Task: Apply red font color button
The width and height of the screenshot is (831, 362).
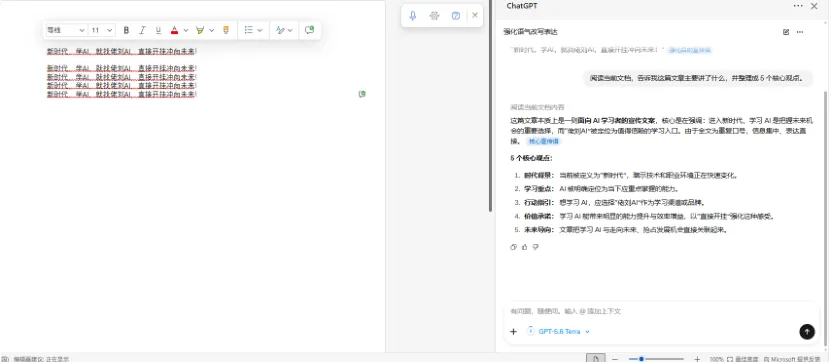Action: (174, 30)
